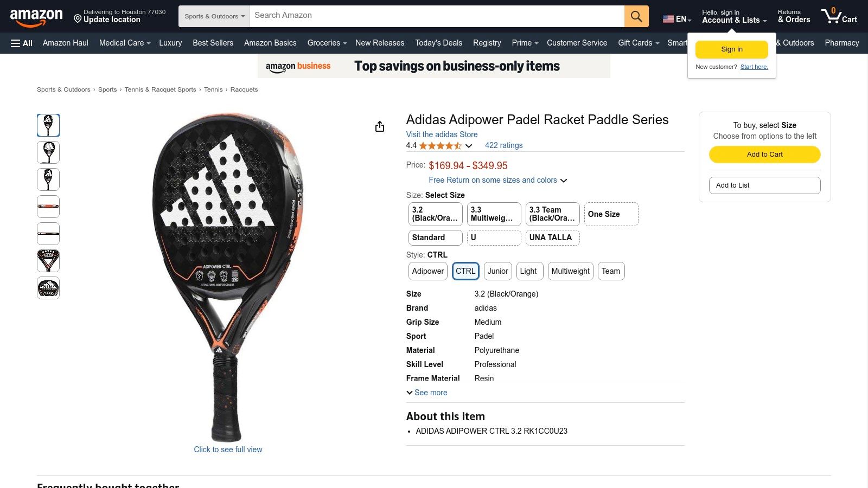
Task: Expand Free Return details chevron
Action: click(x=564, y=181)
